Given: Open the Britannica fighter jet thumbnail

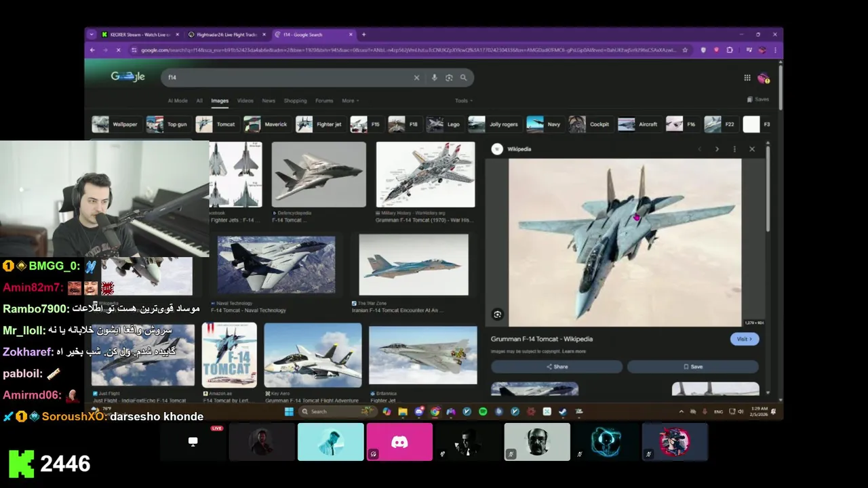Looking at the screenshot, I should 423,356.
